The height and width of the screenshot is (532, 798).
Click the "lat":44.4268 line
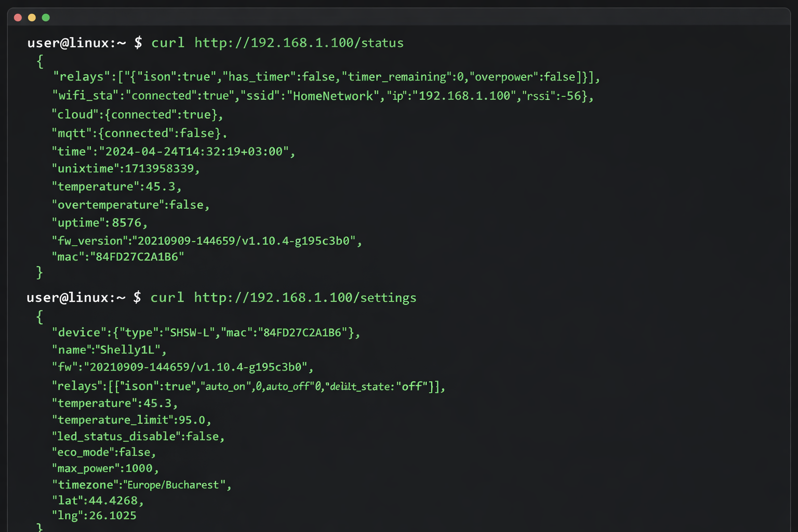[x=98, y=501]
